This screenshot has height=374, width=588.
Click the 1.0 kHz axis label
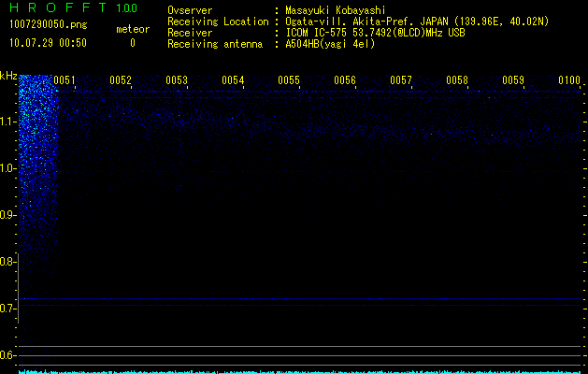[x=7, y=168]
